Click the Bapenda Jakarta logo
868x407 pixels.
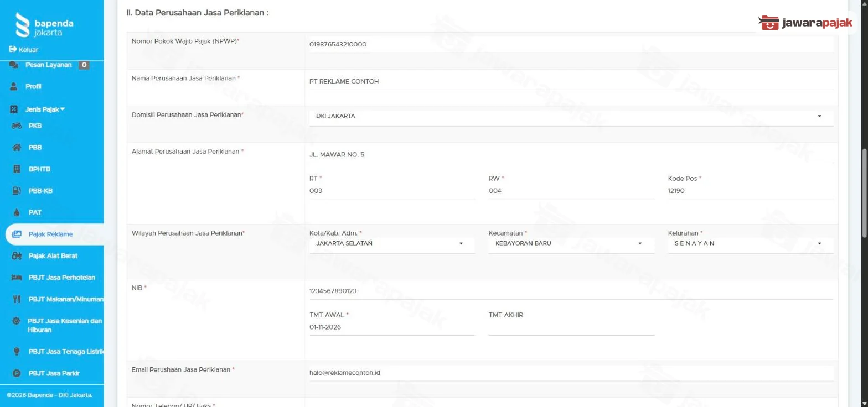[x=44, y=25]
